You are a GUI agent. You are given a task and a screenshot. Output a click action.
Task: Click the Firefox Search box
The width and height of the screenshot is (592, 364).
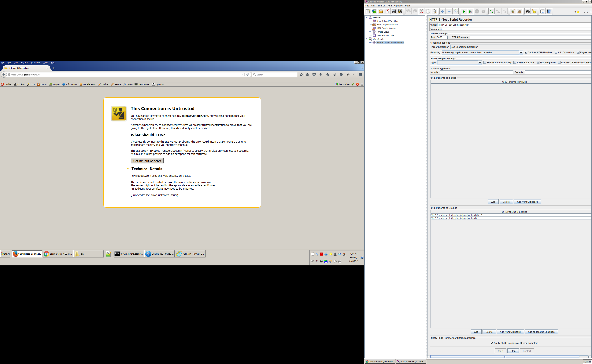coord(275,75)
